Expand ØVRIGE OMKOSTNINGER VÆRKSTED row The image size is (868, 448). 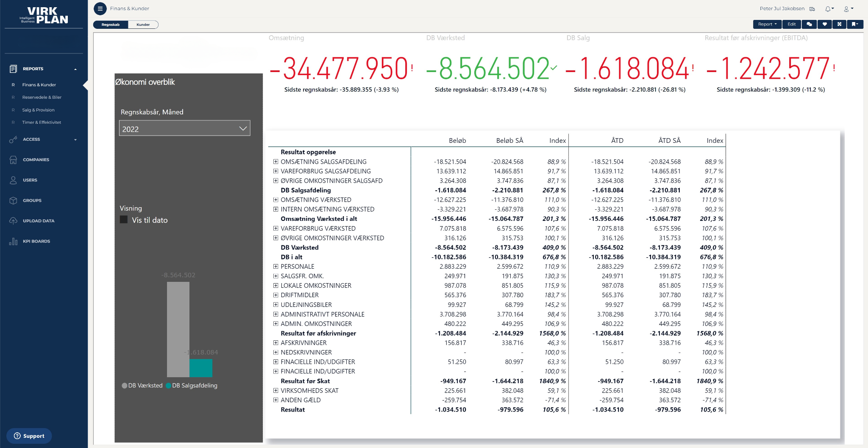click(275, 238)
